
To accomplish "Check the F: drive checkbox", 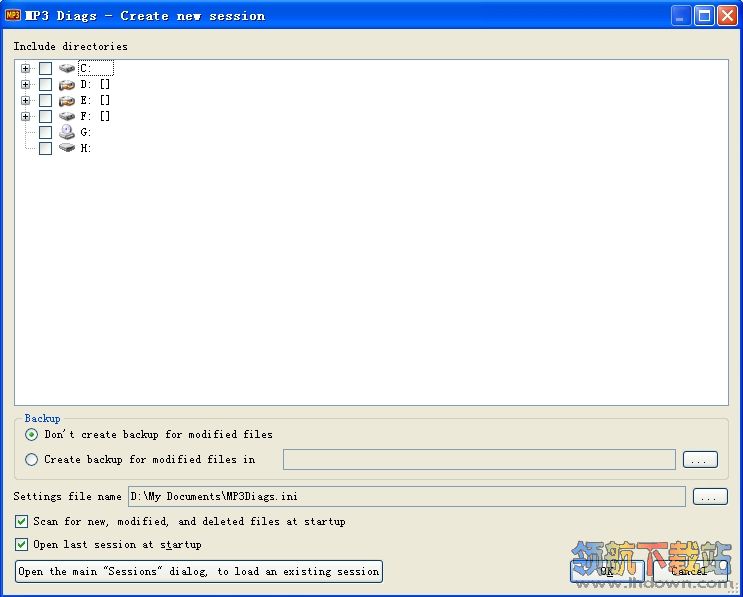I will coord(45,116).
